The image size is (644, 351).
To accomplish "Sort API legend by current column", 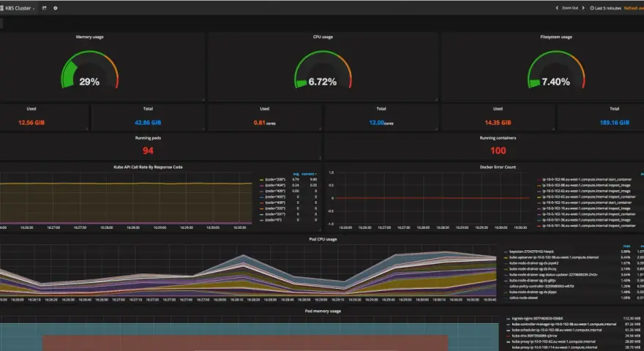I will coord(310,174).
